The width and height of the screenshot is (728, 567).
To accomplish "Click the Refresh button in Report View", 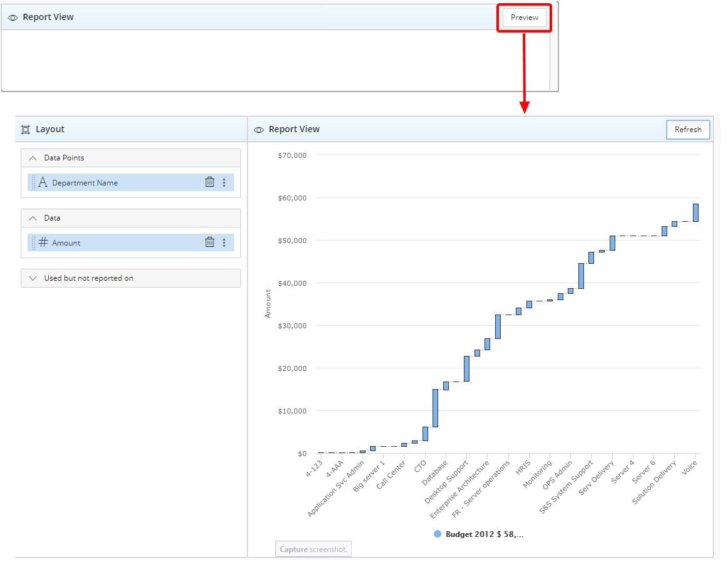I will click(x=687, y=130).
